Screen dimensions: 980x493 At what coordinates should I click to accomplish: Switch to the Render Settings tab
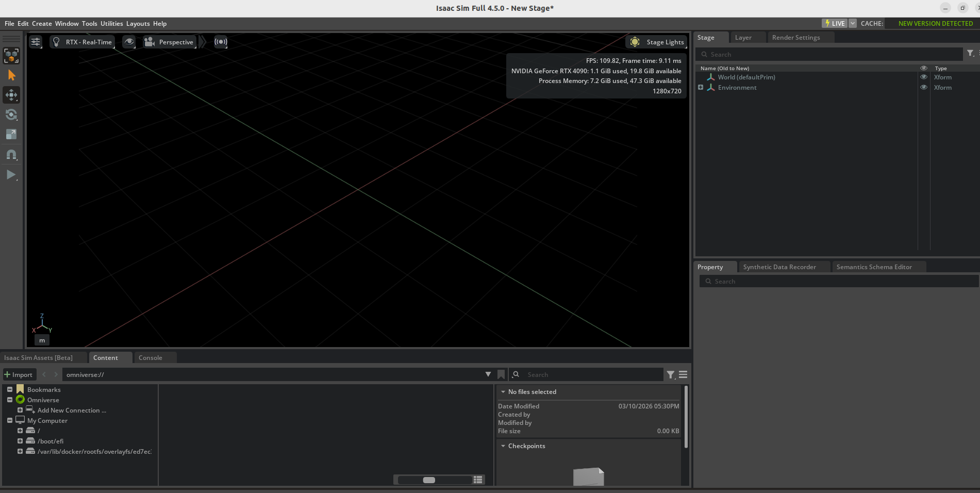795,38
